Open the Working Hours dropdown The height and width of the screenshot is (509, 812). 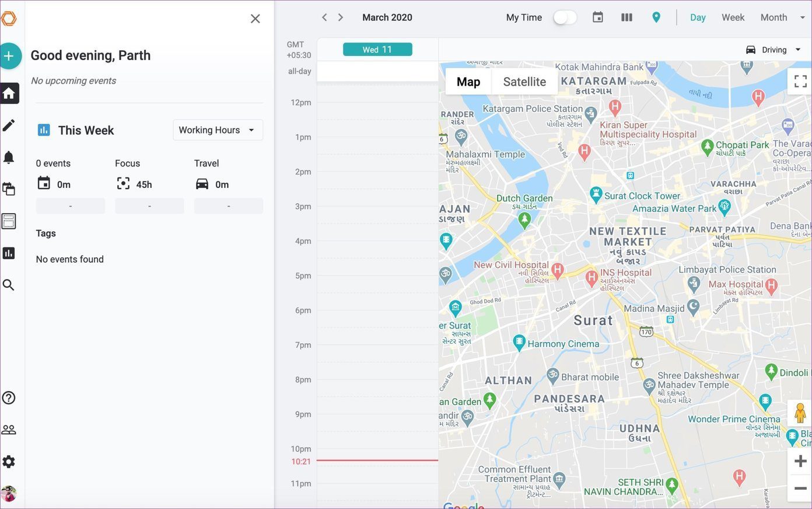pos(218,130)
